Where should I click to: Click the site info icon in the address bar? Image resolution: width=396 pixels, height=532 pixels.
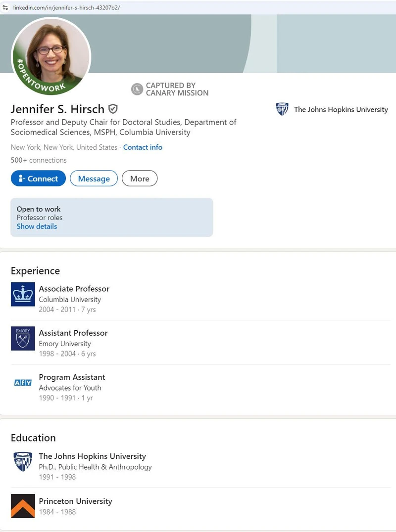pos(5,8)
